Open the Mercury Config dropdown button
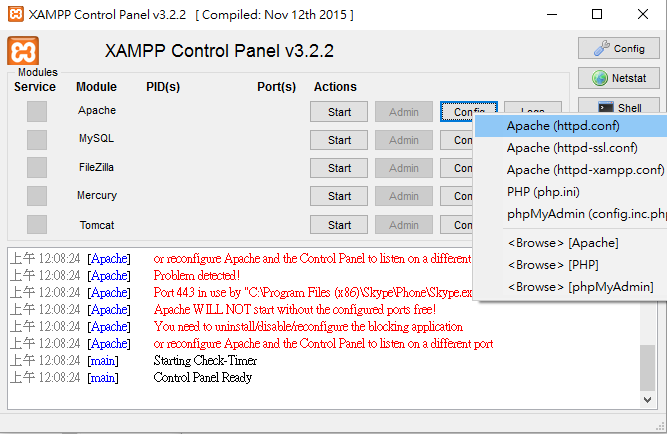Viewport: 667px width, 434px height. [457, 196]
